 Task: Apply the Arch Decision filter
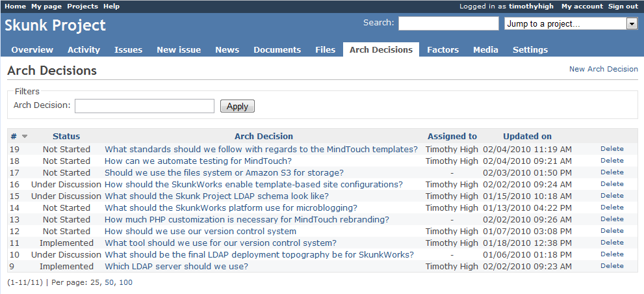tap(237, 106)
